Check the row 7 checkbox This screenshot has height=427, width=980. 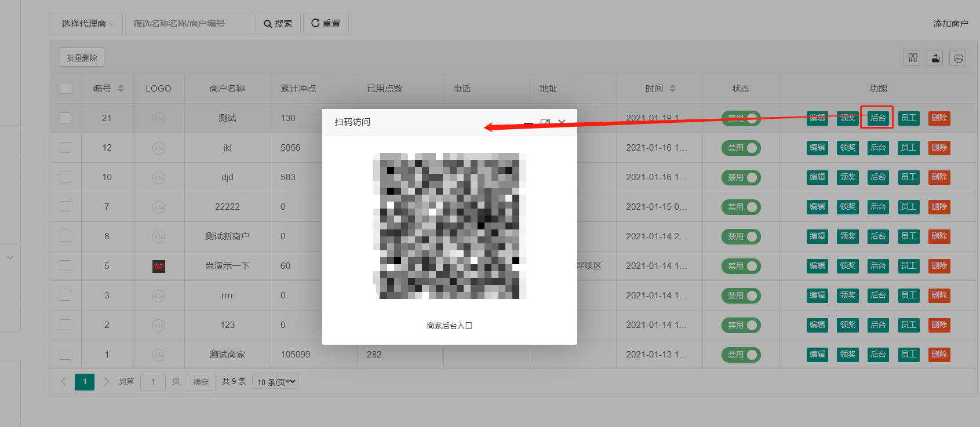point(65,207)
